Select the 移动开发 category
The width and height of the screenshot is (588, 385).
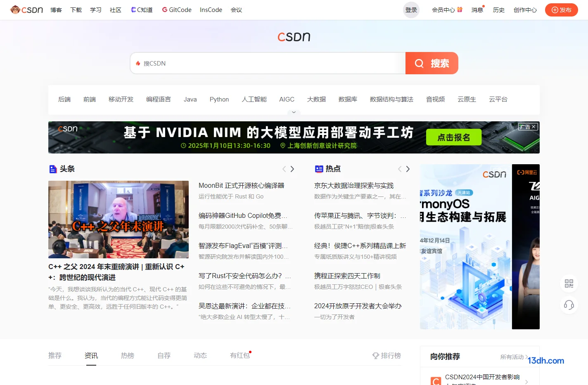[x=121, y=99]
